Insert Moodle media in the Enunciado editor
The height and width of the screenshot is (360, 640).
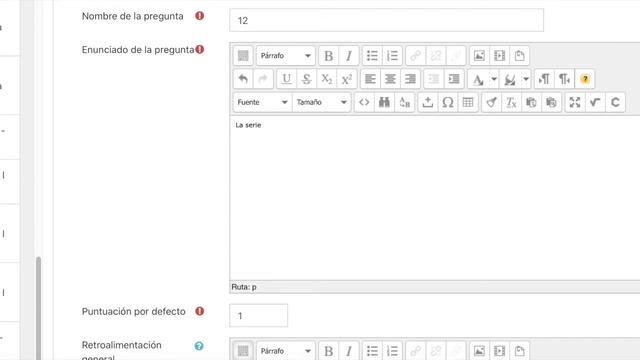point(500,56)
